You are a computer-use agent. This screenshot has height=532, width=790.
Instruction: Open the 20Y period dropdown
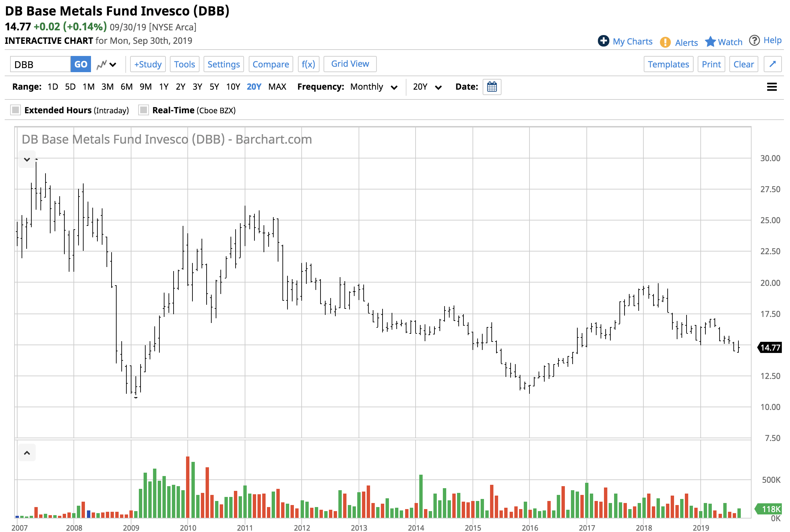pos(427,87)
